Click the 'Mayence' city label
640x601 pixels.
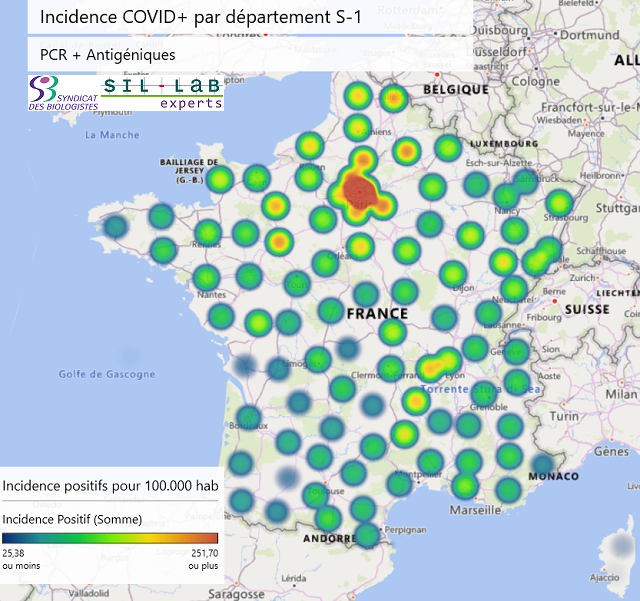point(586,134)
